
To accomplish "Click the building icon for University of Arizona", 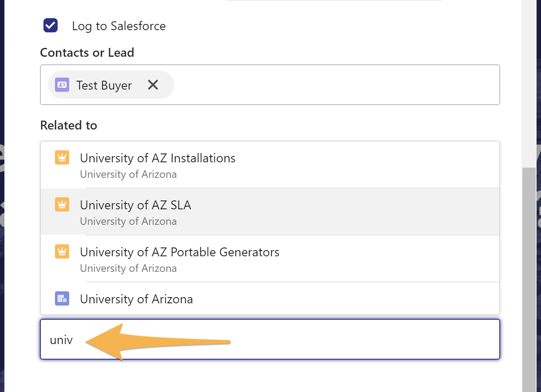I will coord(62,299).
